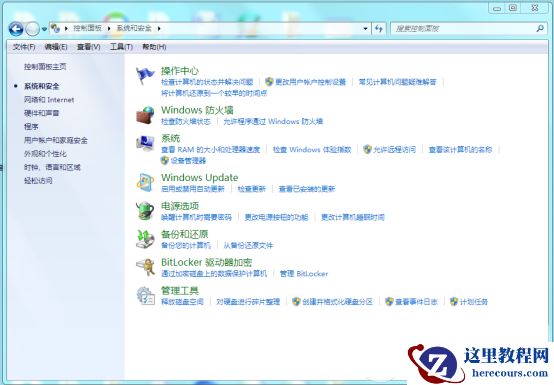This screenshot has width=554, height=385.
Task: Open the recent pages dropdown arrow
Action: coord(44,29)
